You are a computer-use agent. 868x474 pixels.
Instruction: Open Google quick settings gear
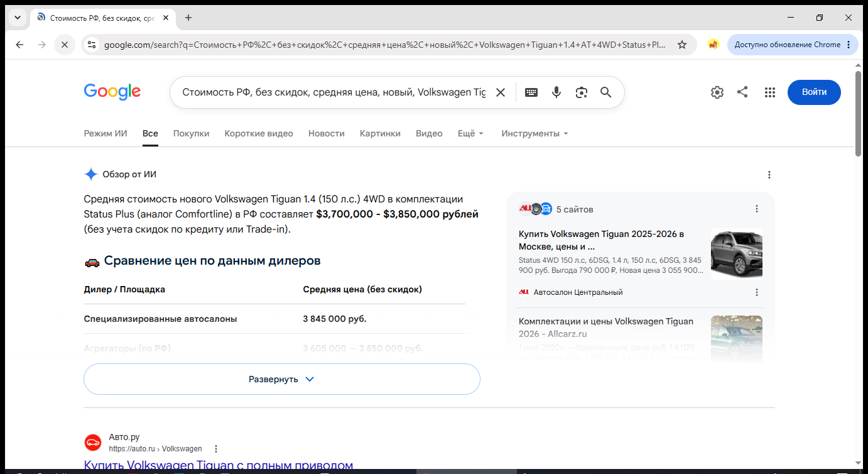[x=717, y=92]
